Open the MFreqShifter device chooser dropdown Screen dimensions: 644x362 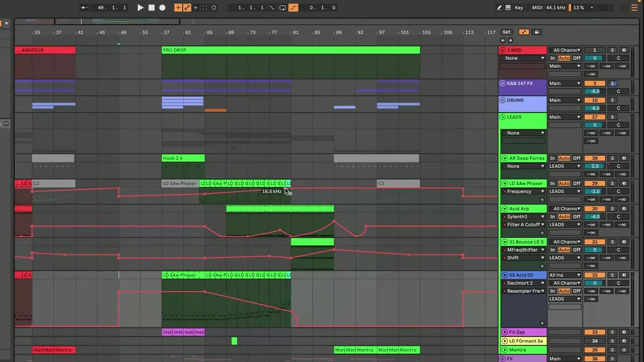pyautogui.click(x=523, y=250)
